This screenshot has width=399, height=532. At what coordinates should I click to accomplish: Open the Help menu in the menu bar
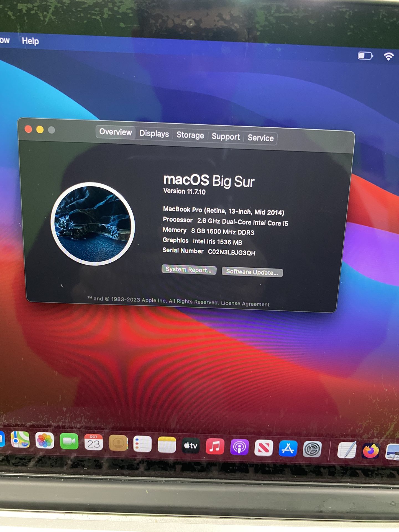[x=30, y=41]
